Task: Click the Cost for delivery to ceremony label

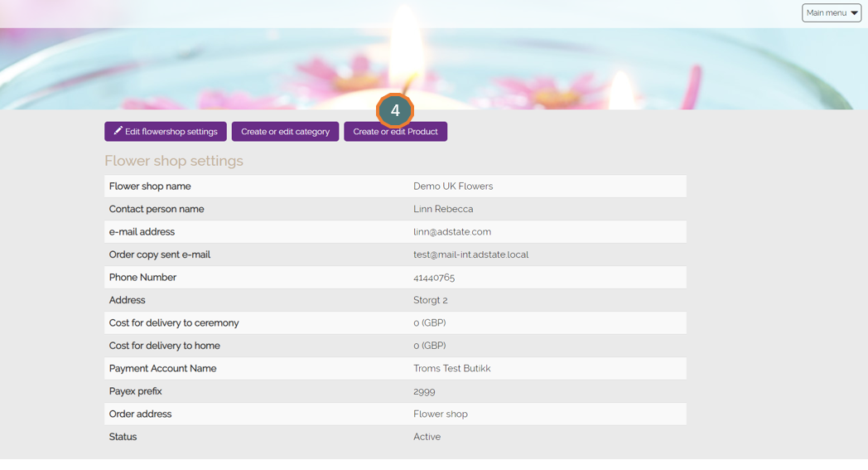Action: pyautogui.click(x=174, y=323)
